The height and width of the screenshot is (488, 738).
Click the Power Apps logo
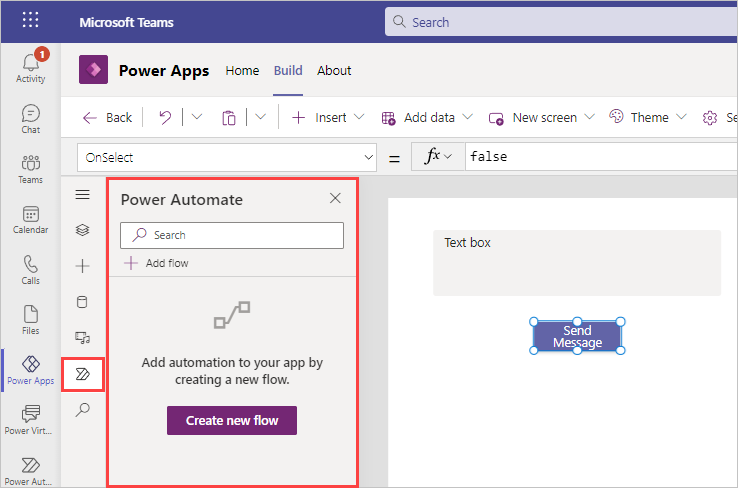(x=93, y=70)
